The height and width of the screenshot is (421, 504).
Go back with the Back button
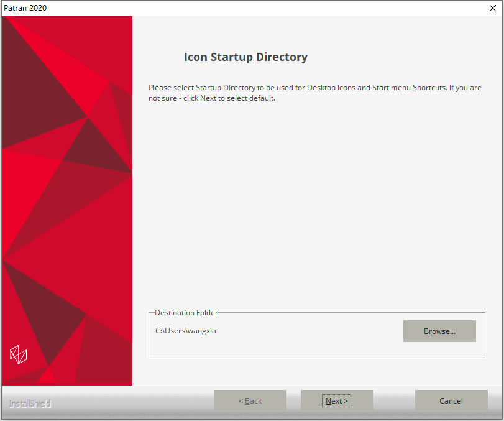click(x=250, y=400)
